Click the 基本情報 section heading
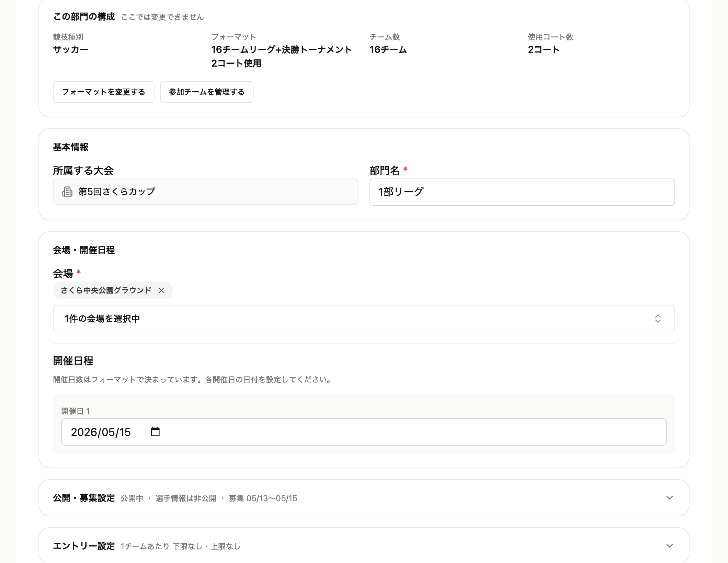Viewport: 728px width, 563px height. pyautogui.click(x=70, y=147)
